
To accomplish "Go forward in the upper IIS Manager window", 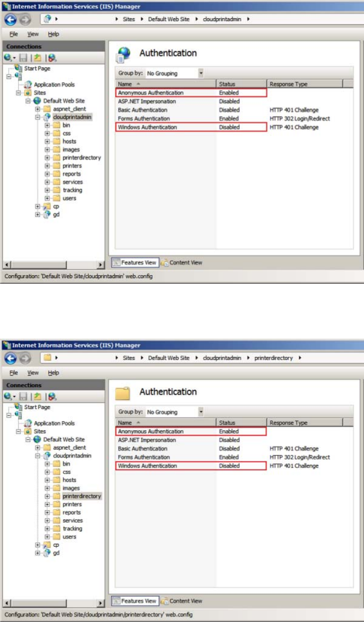I will (x=25, y=19).
